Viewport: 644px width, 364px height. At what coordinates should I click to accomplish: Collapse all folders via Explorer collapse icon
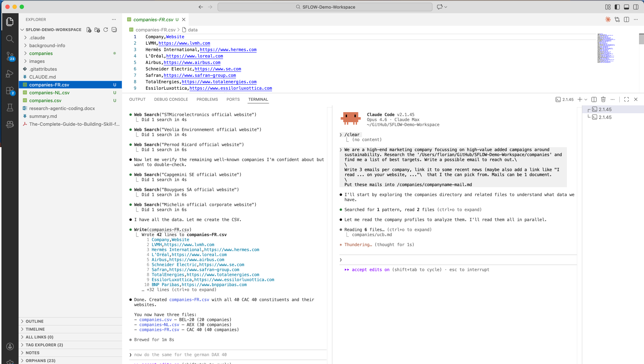click(114, 30)
